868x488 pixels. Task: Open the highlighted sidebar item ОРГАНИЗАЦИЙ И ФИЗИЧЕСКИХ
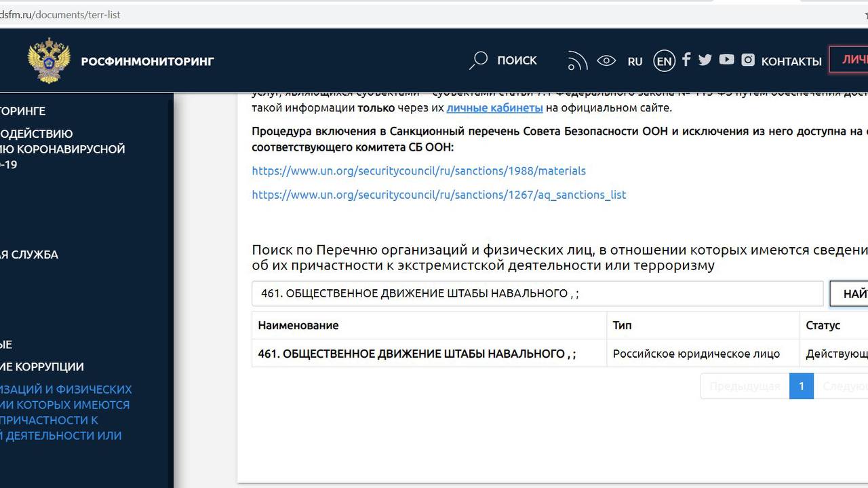point(66,413)
